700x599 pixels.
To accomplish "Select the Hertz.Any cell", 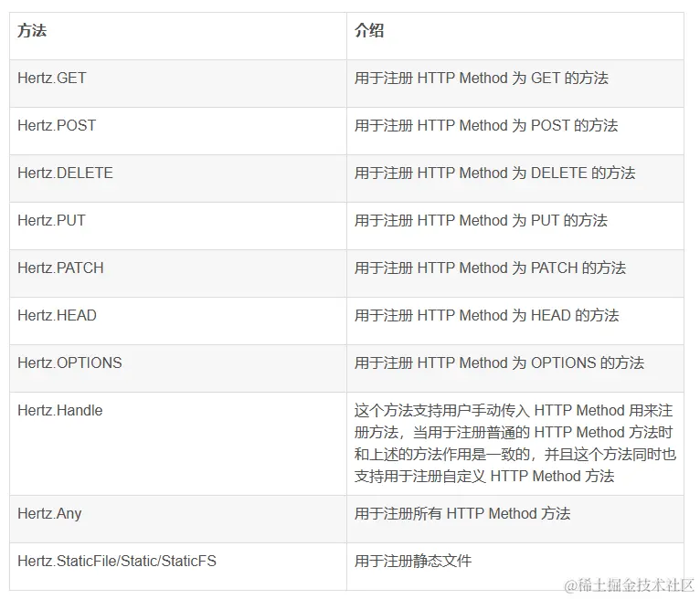I will [49, 514].
